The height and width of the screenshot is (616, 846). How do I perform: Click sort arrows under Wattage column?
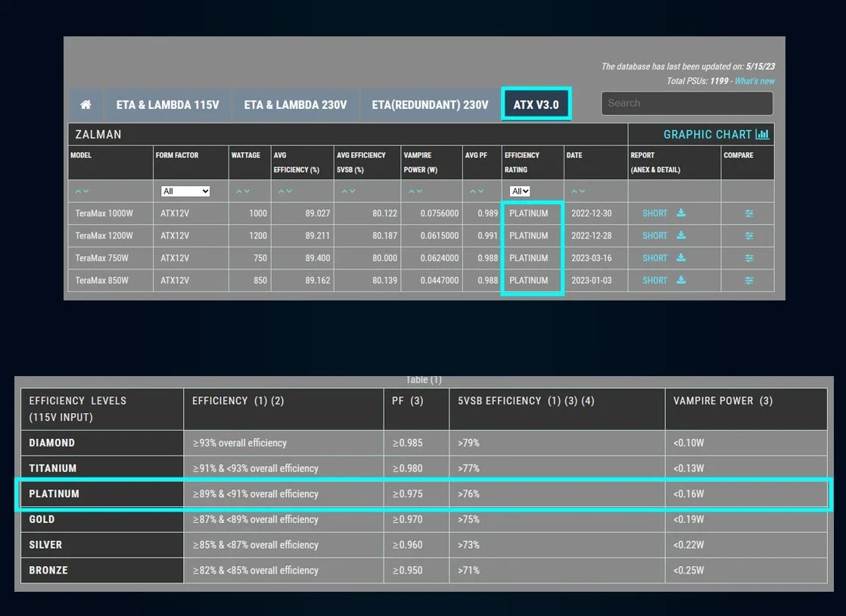tap(242, 191)
